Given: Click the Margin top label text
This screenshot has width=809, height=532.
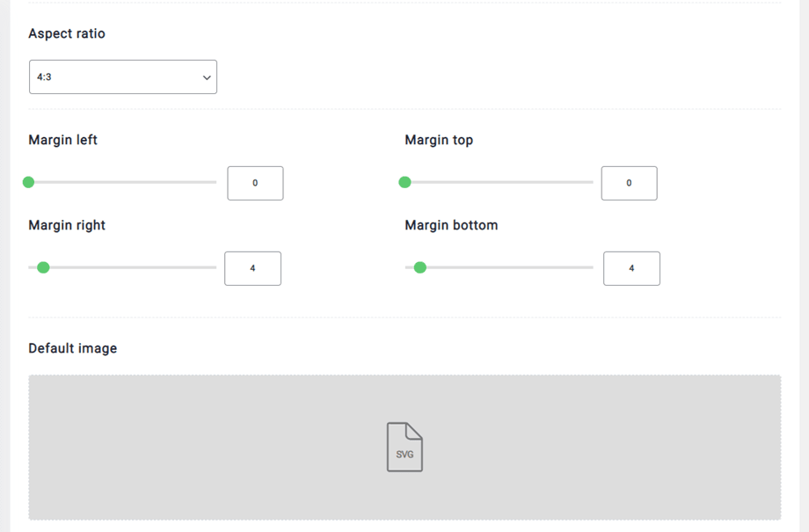Looking at the screenshot, I should pyautogui.click(x=439, y=140).
